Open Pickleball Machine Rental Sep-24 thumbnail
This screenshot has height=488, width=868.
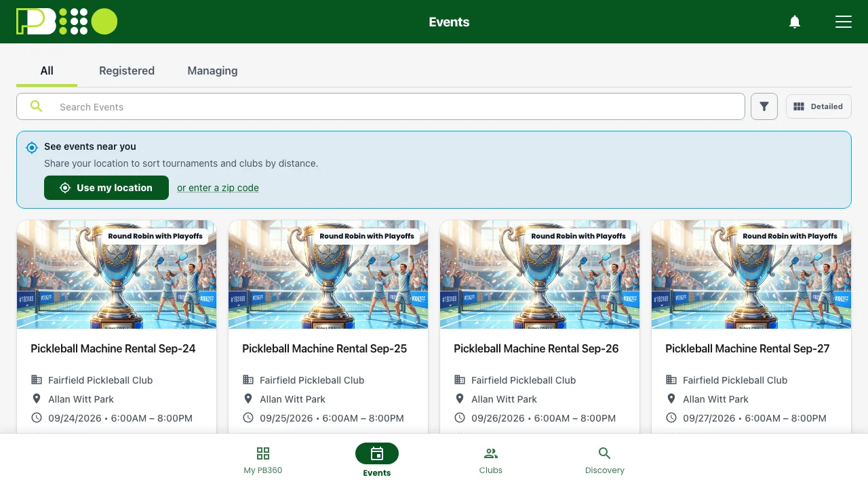[117, 274]
